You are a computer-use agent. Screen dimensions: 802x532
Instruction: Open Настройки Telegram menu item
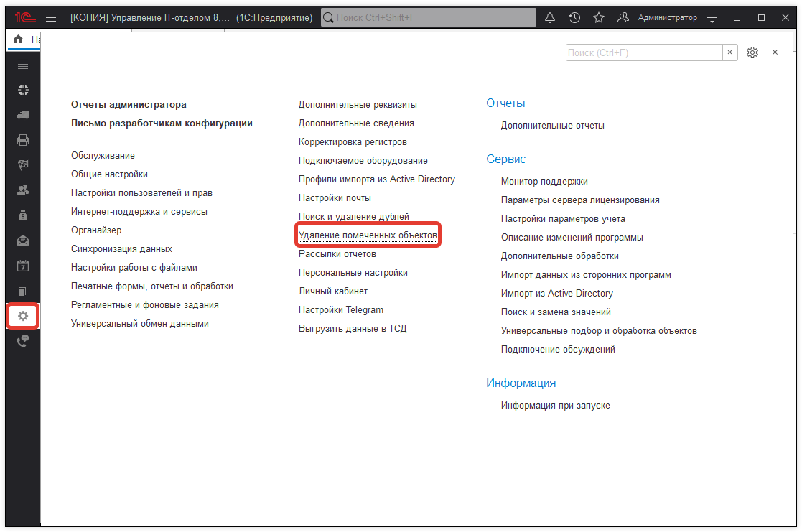[x=341, y=310]
